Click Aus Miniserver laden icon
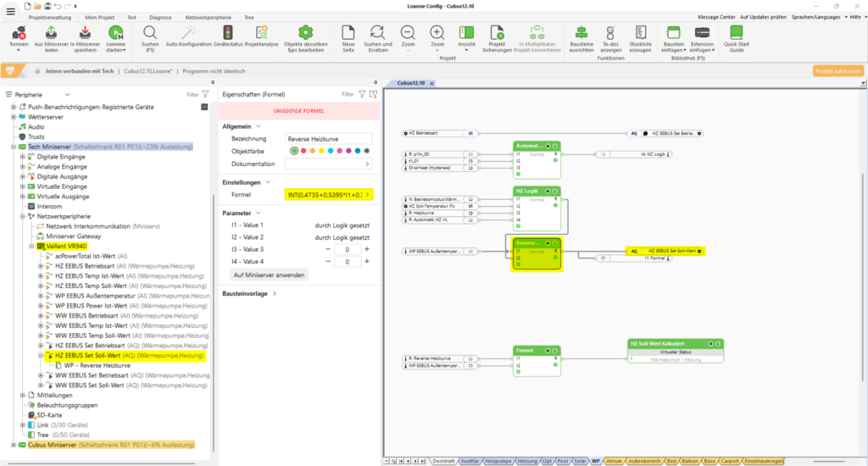The height and width of the screenshot is (466, 868). (x=51, y=32)
